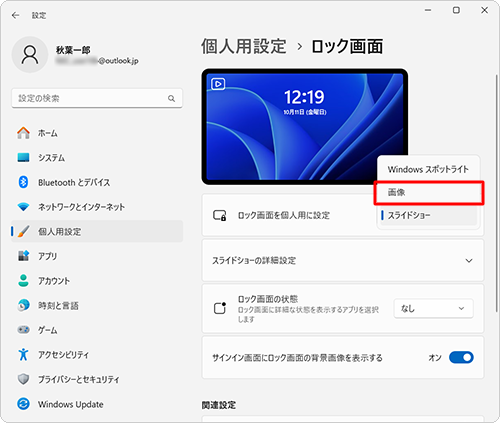Click the アクセシビリティ figure icon
The image size is (500, 423).
(x=23, y=354)
